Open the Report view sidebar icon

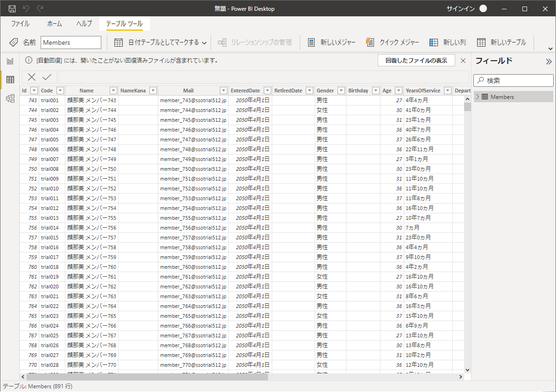tap(10, 61)
